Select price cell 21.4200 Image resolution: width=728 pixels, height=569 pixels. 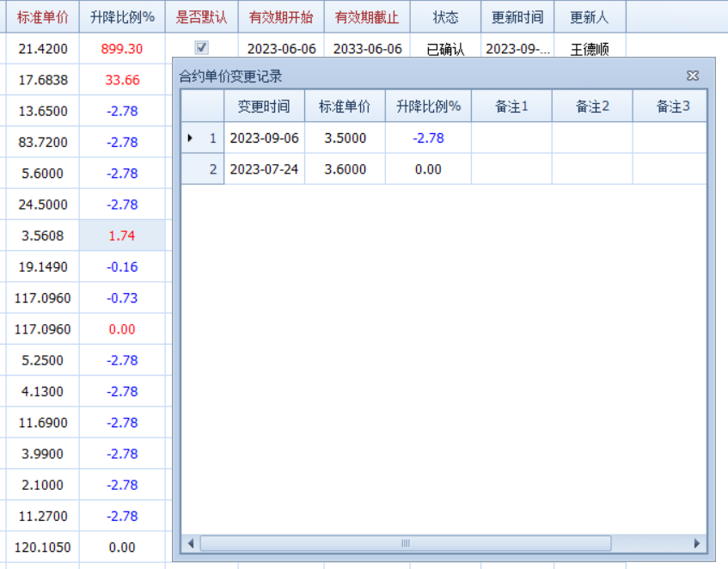click(42, 48)
